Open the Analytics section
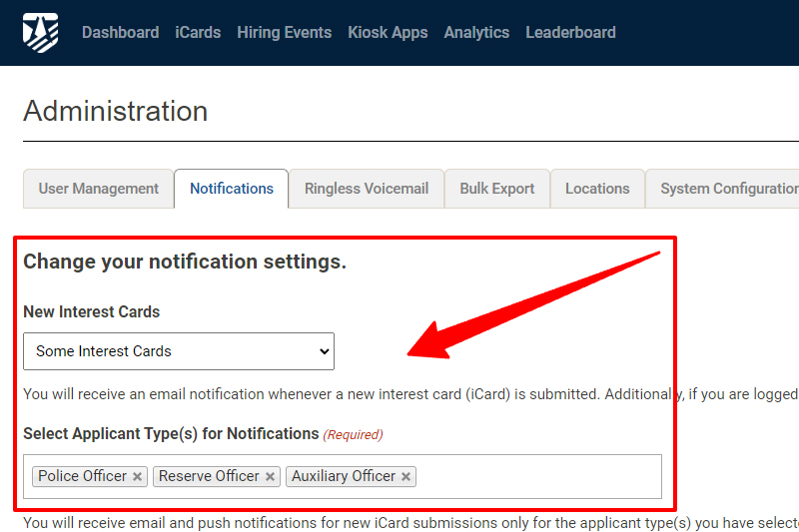The image size is (799, 532). [x=476, y=32]
